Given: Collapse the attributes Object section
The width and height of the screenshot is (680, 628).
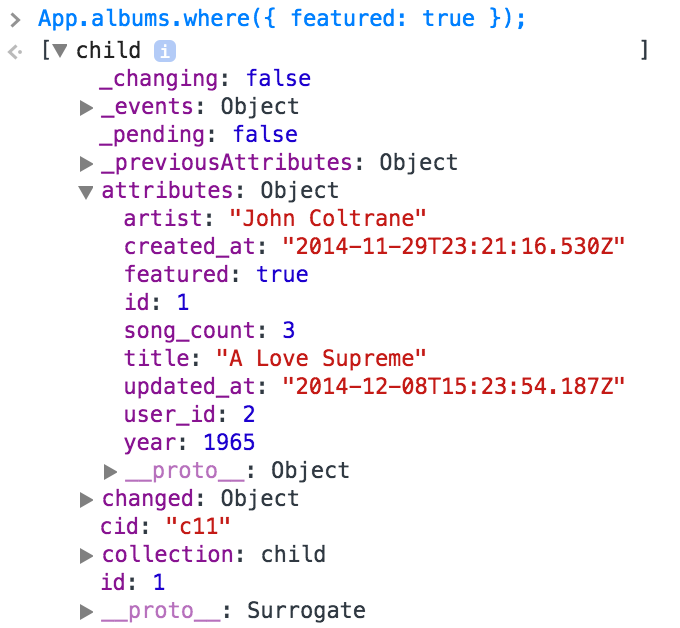Looking at the screenshot, I should (86, 192).
